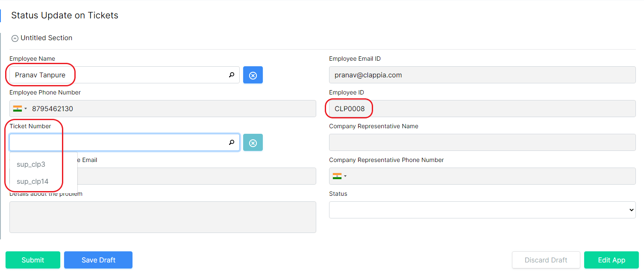
Task: Search employees using the Employee Name magnifier icon
Action: [x=231, y=75]
